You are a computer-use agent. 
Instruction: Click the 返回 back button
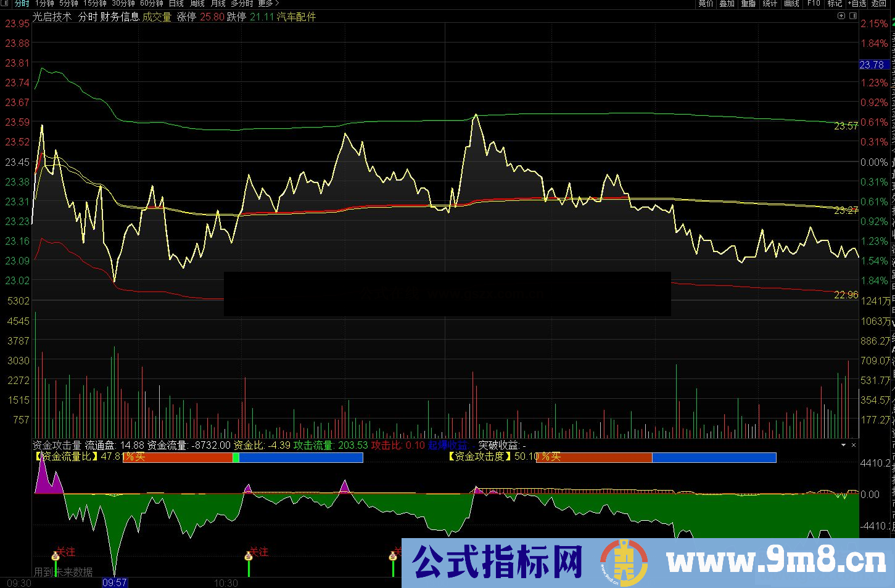pyautogui.click(x=879, y=4)
